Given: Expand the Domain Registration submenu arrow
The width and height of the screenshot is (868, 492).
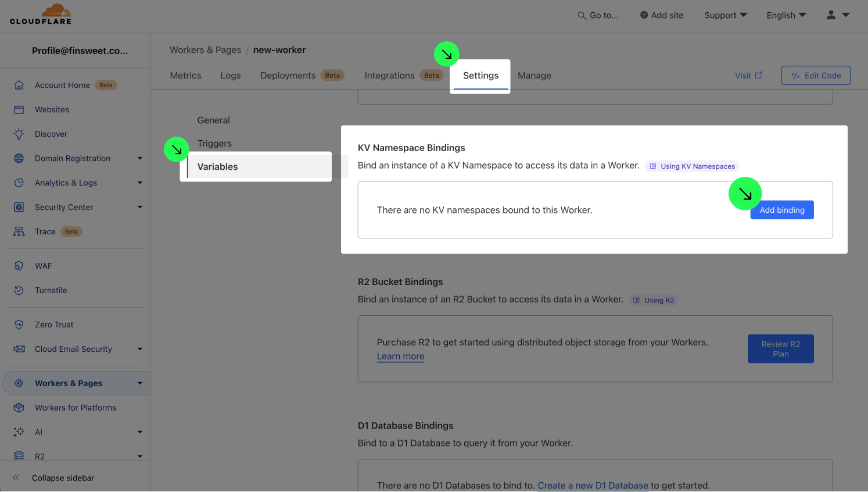Looking at the screenshot, I should [140, 158].
